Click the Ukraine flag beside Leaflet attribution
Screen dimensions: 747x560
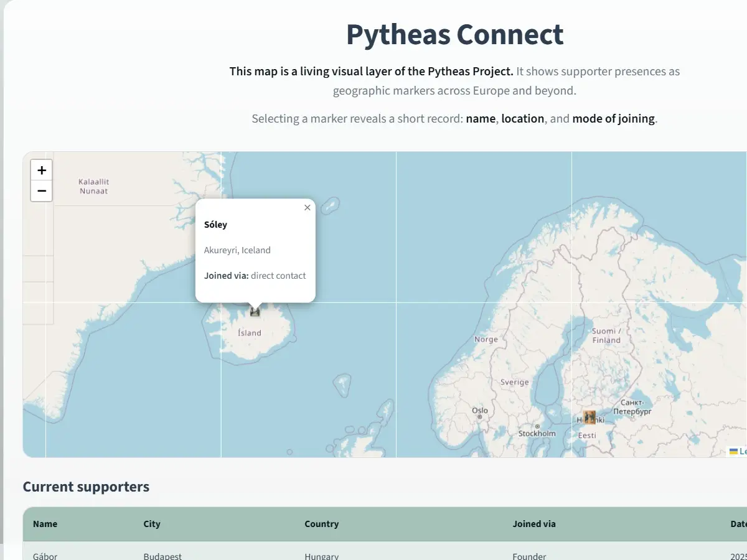[x=733, y=452]
